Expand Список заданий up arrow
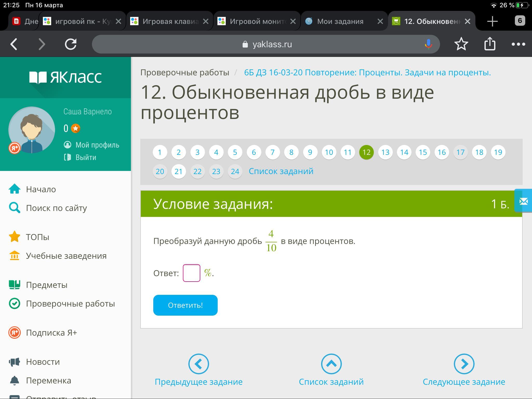The image size is (532, 399). [x=331, y=364]
